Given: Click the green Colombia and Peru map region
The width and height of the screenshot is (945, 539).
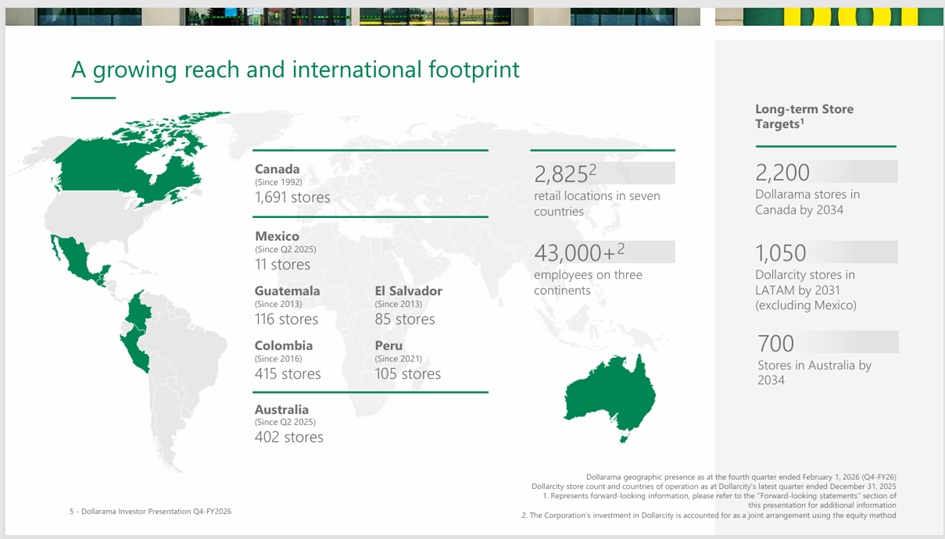Looking at the screenshot, I should [137, 330].
